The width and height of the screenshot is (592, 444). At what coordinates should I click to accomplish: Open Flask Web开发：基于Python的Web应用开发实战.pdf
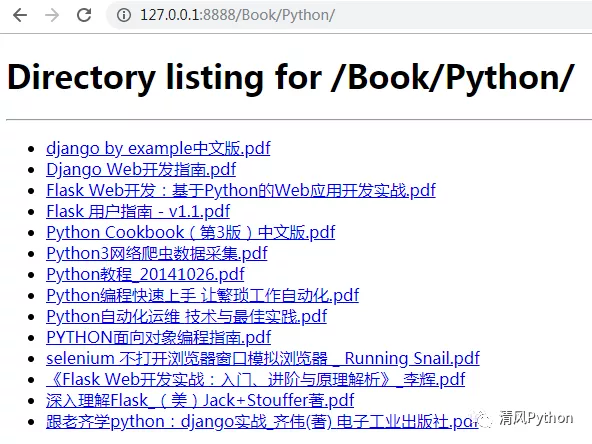pos(241,190)
